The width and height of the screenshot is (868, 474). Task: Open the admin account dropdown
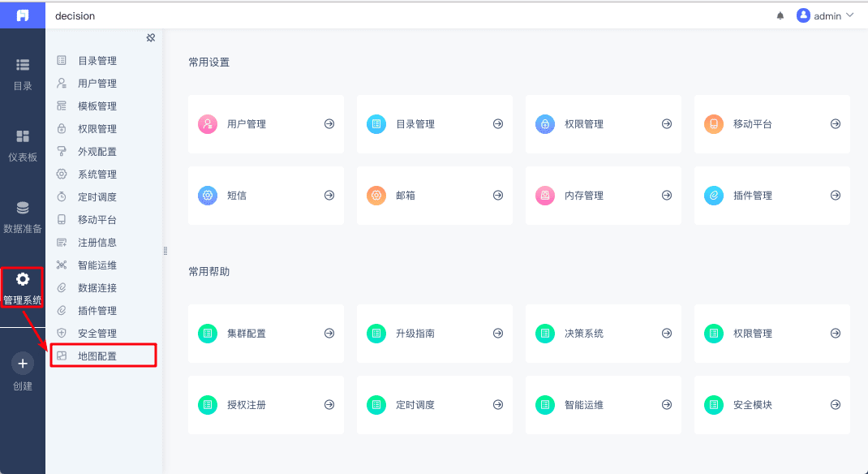(x=825, y=15)
